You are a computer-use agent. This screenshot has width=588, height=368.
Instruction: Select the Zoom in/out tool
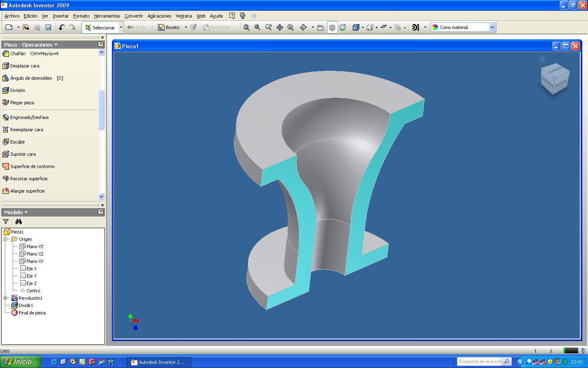tap(268, 27)
